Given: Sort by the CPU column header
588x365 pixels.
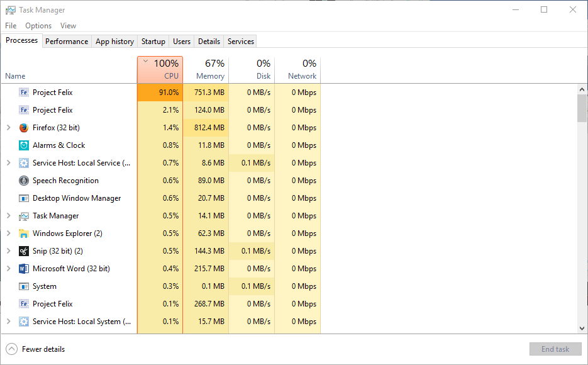Looking at the screenshot, I should (160, 70).
